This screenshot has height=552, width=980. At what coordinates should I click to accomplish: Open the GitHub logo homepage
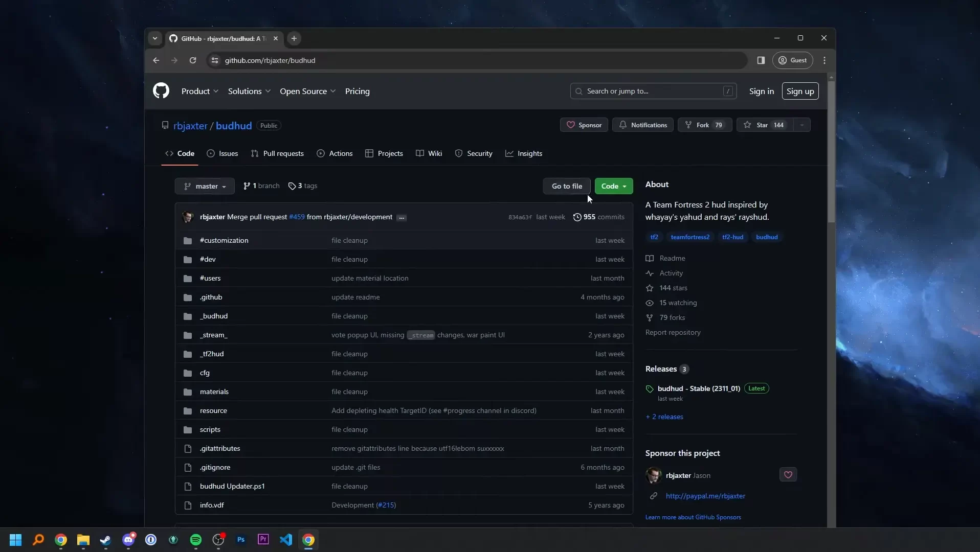coord(161,91)
